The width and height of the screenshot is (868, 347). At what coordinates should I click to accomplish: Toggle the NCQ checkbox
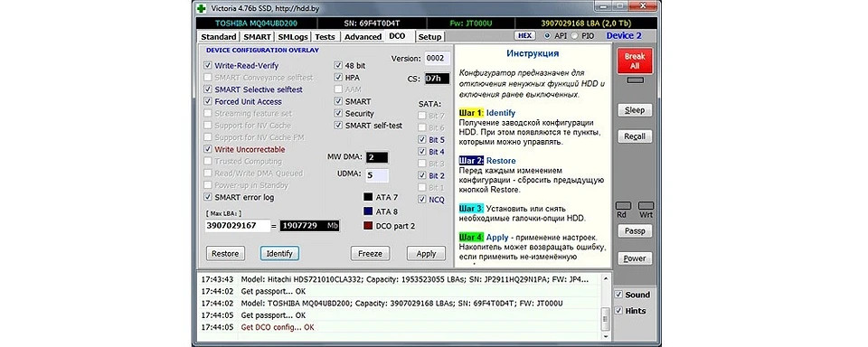(423, 200)
